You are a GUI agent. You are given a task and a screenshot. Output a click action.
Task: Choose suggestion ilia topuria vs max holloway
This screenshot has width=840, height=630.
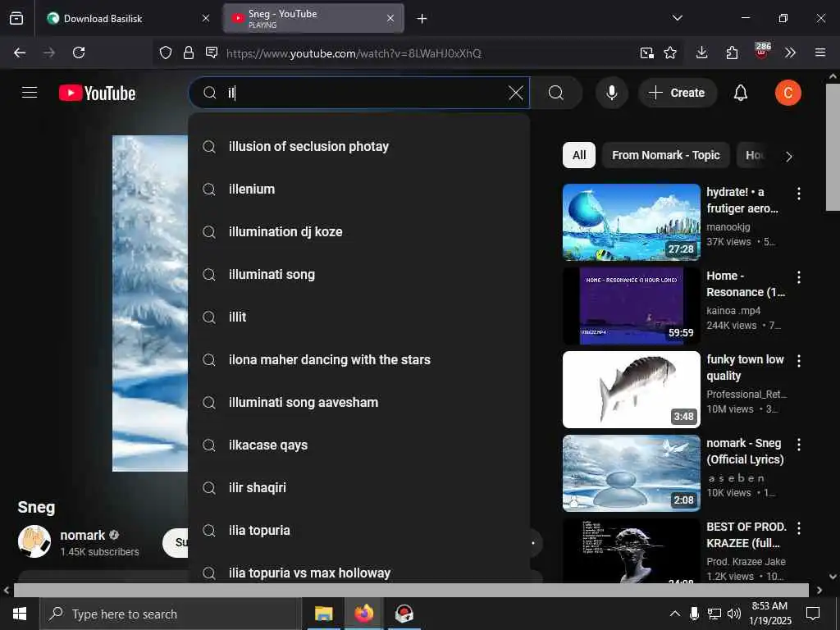pyautogui.click(x=359, y=571)
